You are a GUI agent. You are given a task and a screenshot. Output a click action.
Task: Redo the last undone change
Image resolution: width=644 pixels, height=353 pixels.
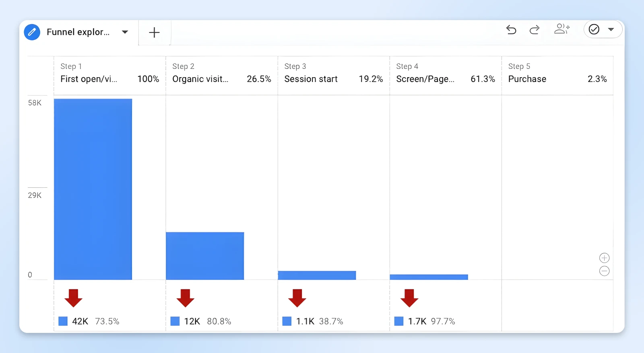pyautogui.click(x=535, y=30)
